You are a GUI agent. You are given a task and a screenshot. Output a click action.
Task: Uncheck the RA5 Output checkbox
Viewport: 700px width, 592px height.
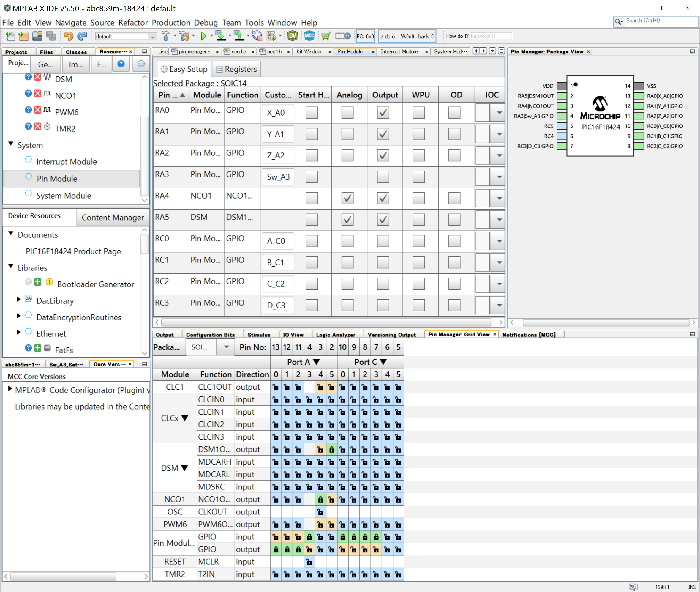pyautogui.click(x=383, y=220)
